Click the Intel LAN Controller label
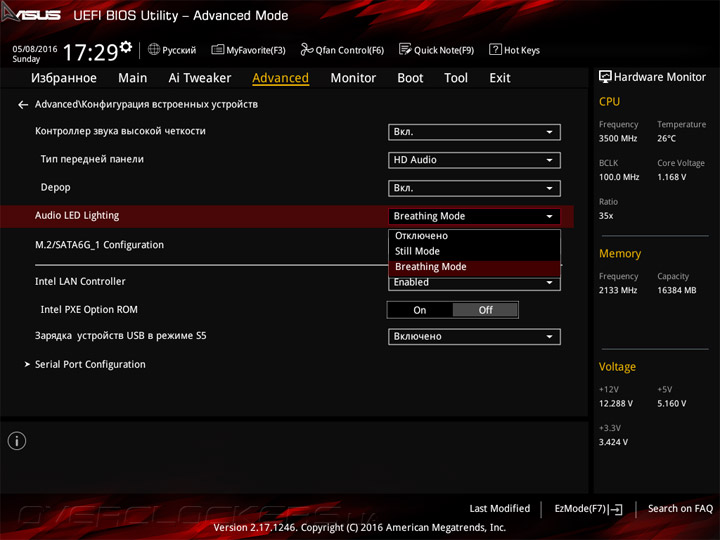Image resolution: width=720 pixels, height=540 pixels. 80,281
